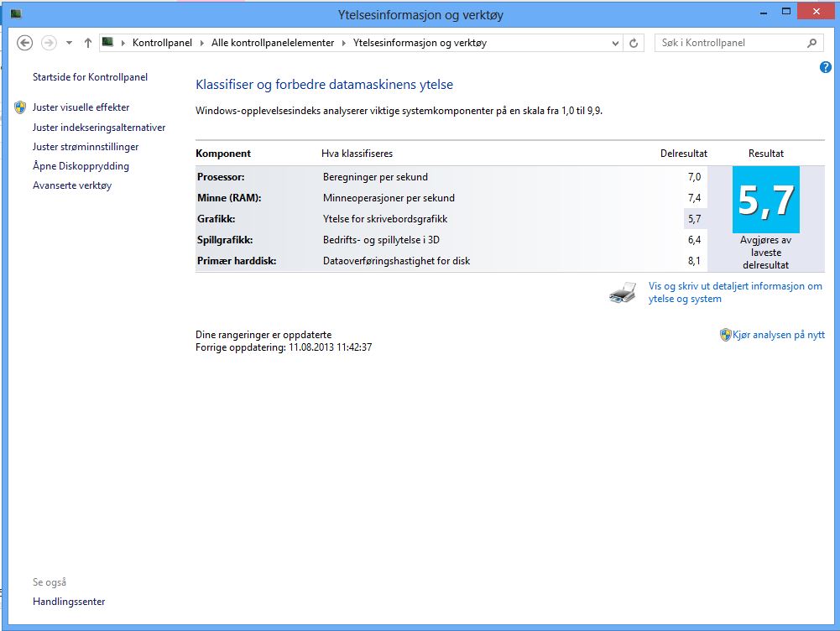Click window system icon in title bar

point(16,14)
